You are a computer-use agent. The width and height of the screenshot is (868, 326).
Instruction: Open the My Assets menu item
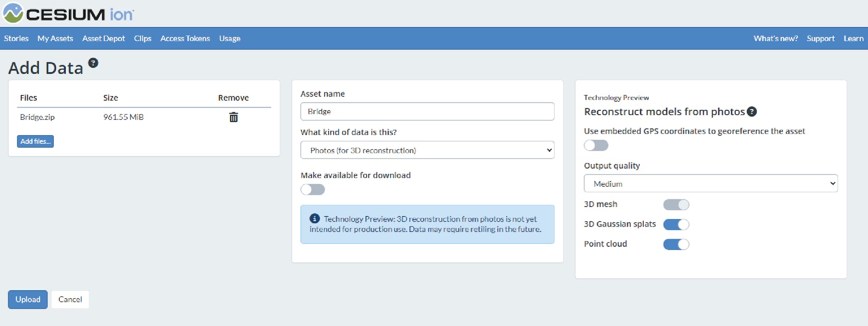[x=55, y=38]
